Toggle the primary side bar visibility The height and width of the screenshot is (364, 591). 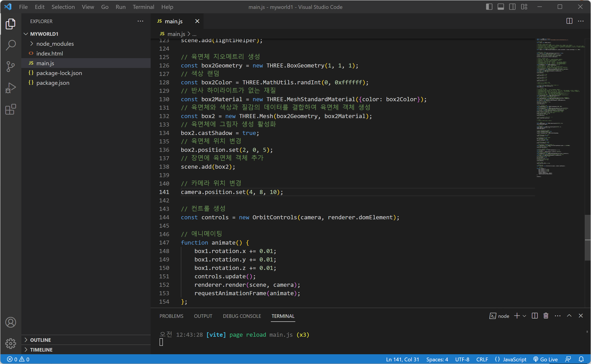click(489, 7)
